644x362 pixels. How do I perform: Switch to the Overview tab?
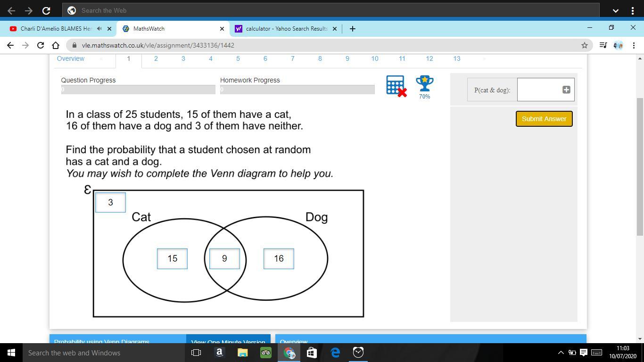tap(71, 58)
